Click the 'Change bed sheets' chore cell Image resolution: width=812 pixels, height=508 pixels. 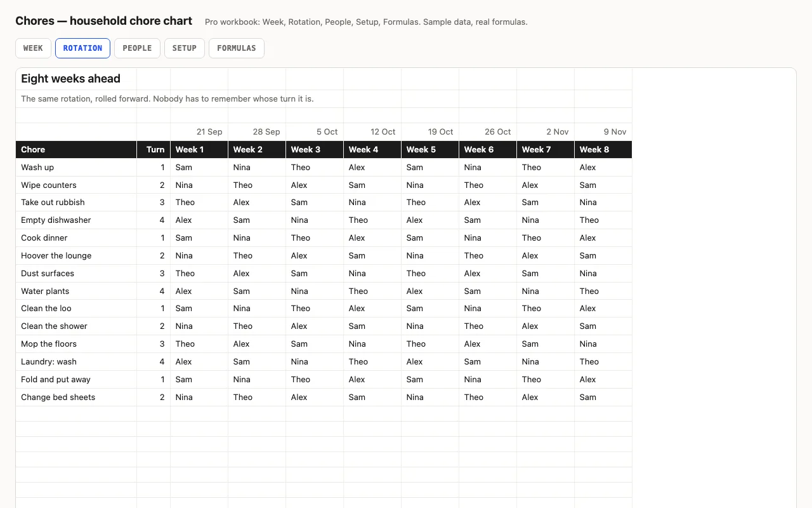[x=76, y=398]
